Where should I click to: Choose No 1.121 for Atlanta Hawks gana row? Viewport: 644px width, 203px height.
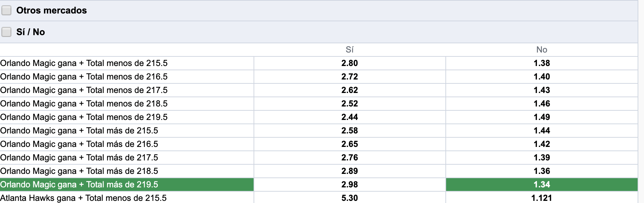pyautogui.click(x=542, y=198)
